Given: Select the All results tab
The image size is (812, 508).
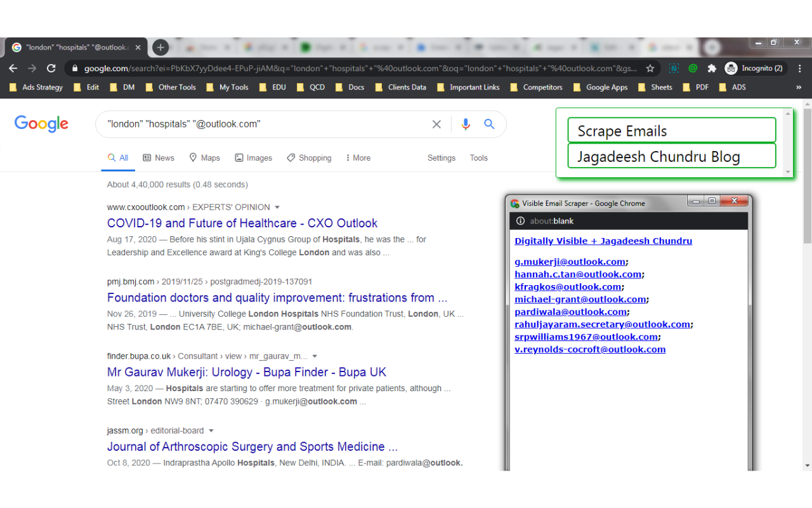Looking at the screenshot, I should coord(118,158).
